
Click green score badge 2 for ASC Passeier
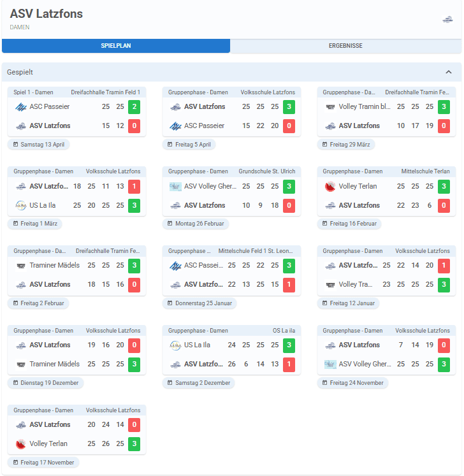pyautogui.click(x=134, y=107)
